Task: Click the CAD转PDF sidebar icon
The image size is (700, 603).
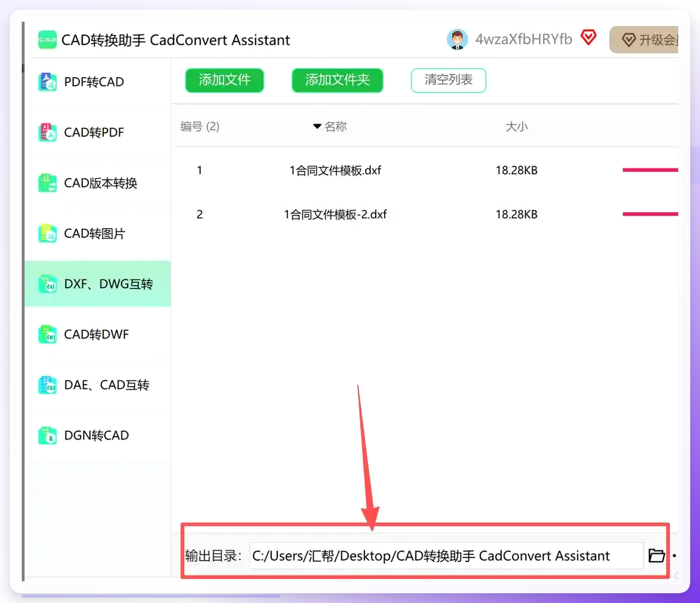Action: click(47, 132)
